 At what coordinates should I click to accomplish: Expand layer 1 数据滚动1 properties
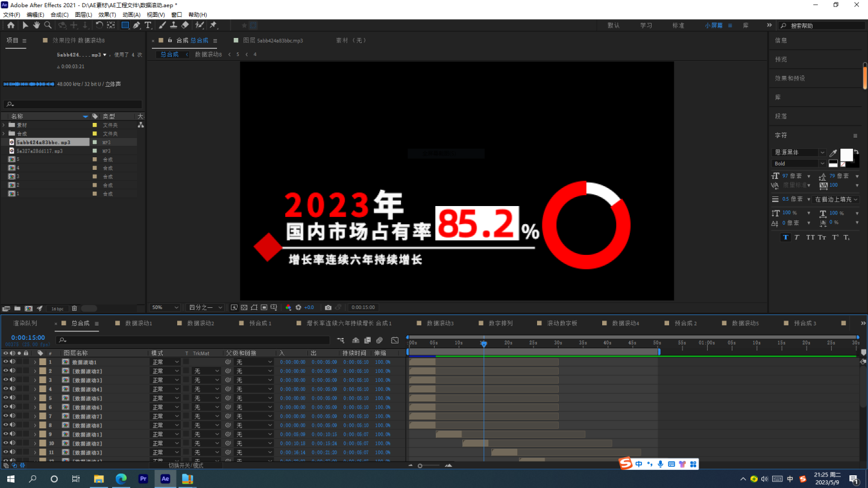click(35, 362)
